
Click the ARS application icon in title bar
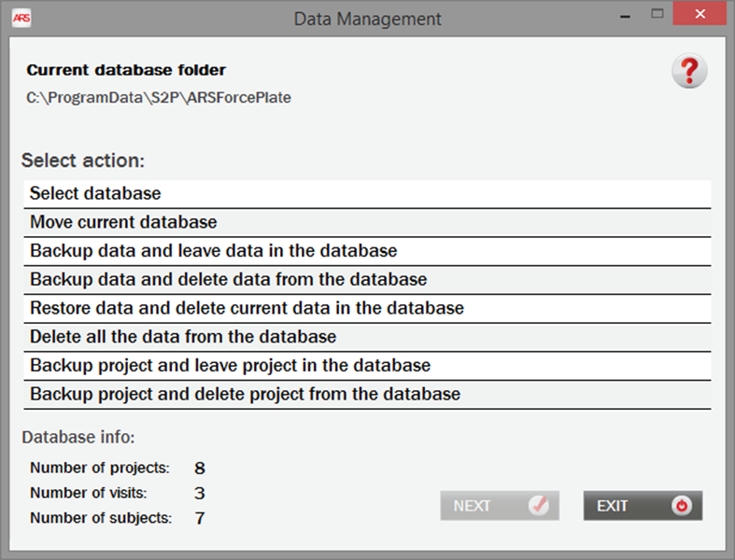[21, 18]
